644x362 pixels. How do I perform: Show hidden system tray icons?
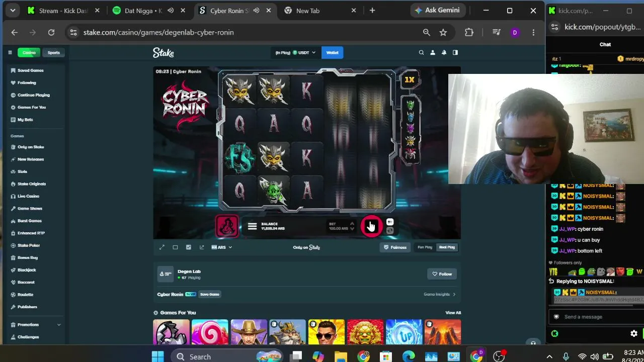pos(549,357)
